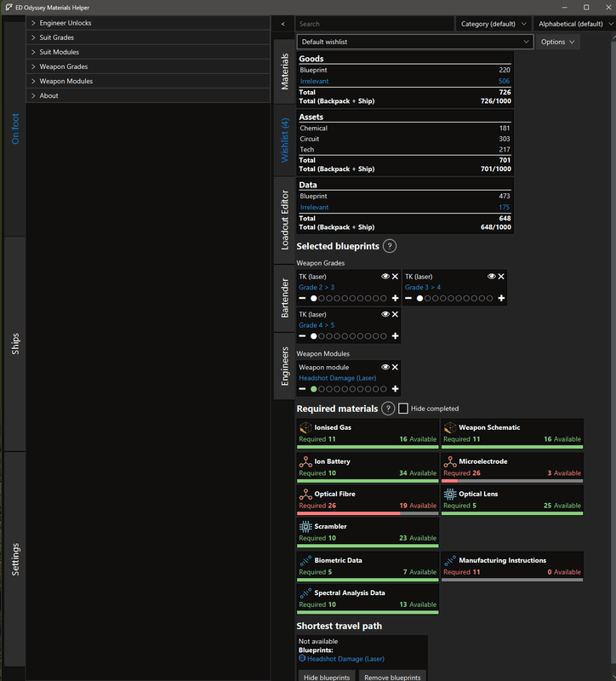Click the Optical Fibre progress bar
Image resolution: width=616 pixels, height=681 pixels.
(368, 513)
